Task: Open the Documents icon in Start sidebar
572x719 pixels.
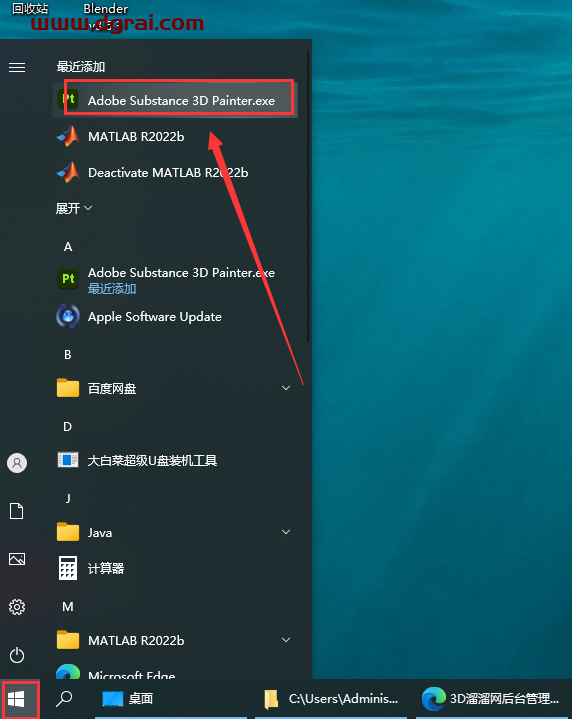Action: click(17, 511)
